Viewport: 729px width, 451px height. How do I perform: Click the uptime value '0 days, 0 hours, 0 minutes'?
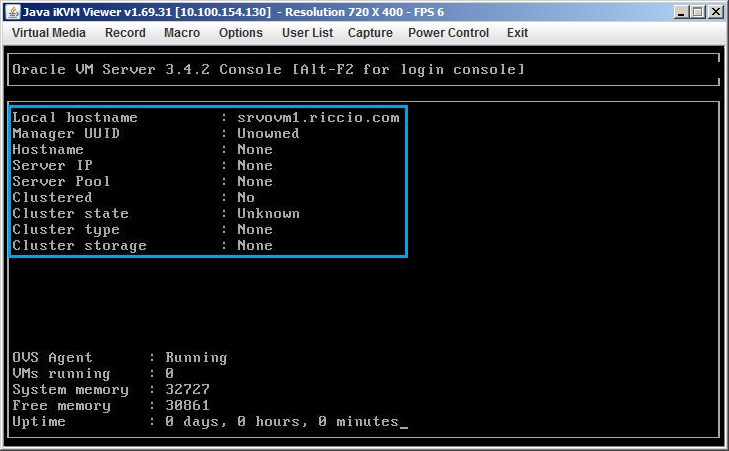click(282, 422)
